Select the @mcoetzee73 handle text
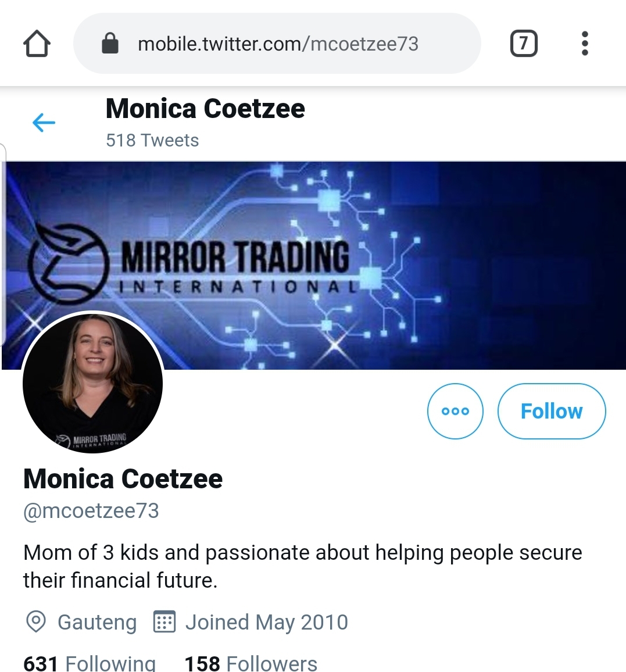This screenshot has height=672, width=626. pyautogui.click(x=91, y=511)
